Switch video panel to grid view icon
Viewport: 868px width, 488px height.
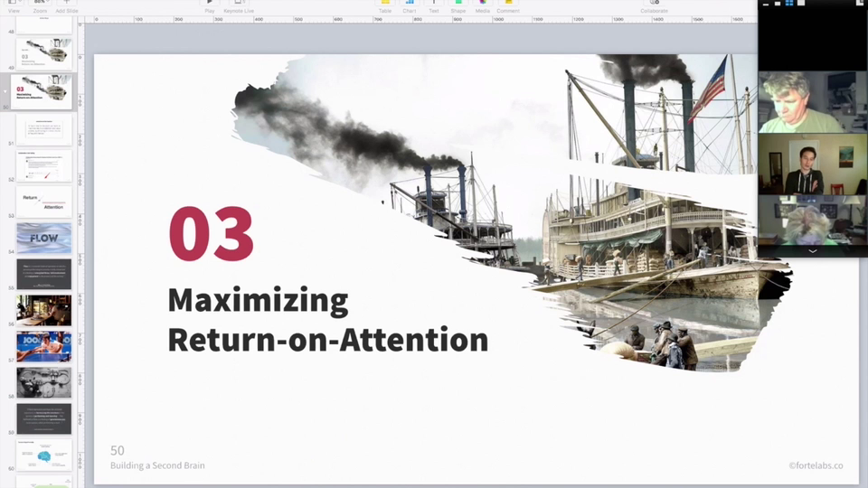[x=789, y=4]
